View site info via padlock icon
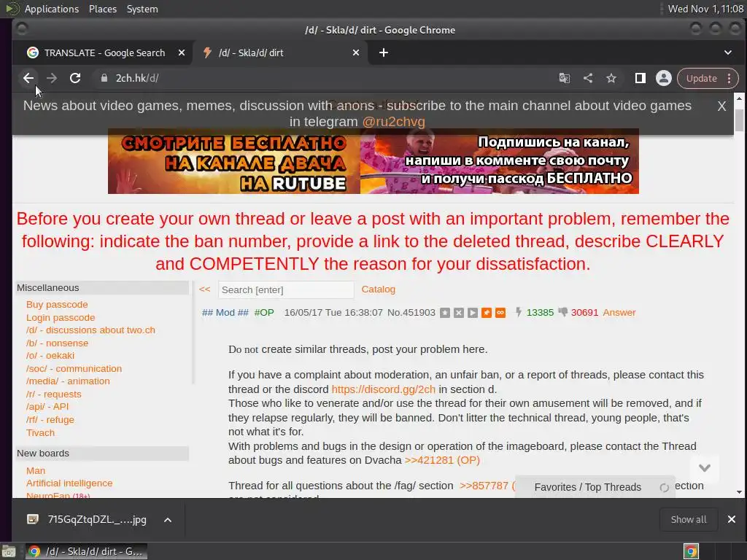This screenshot has width=747, height=560. point(104,78)
